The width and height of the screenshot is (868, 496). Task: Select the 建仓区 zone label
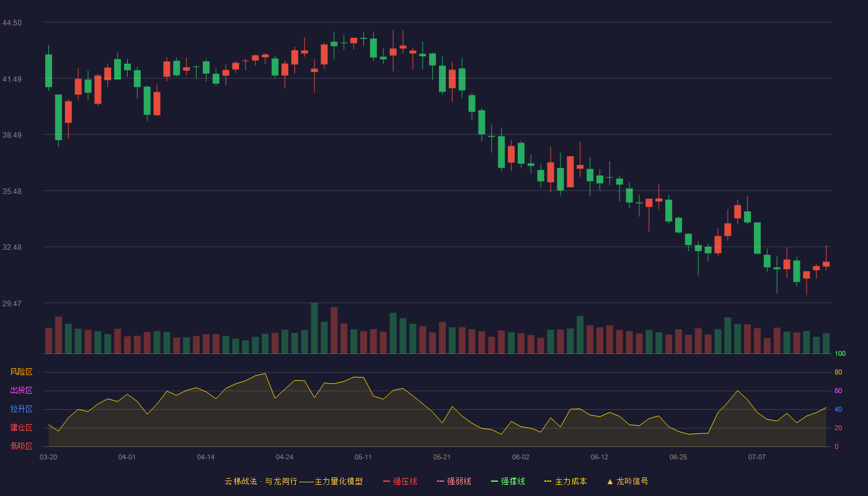(x=21, y=428)
